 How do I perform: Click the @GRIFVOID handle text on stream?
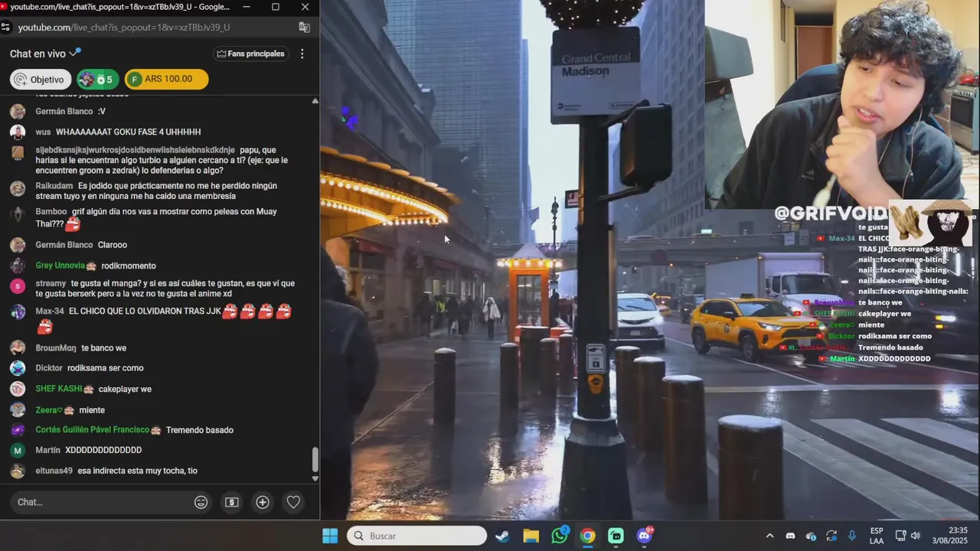click(830, 214)
